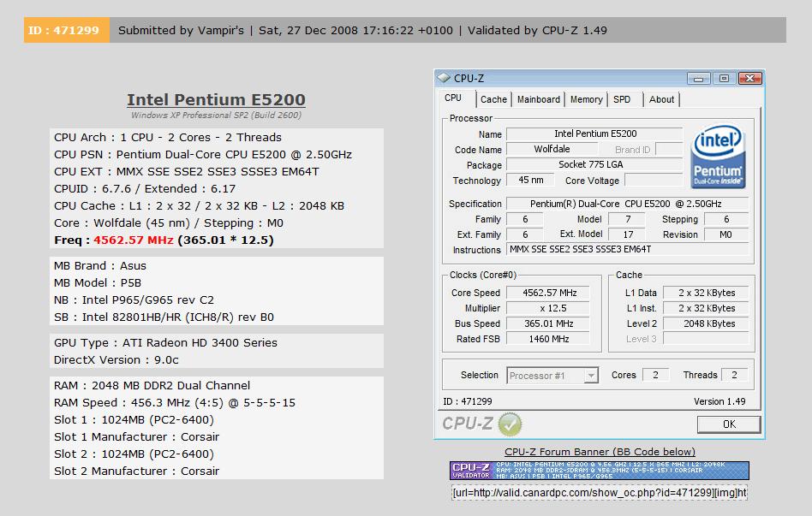Image resolution: width=812 pixels, height=516 pixels.
Task: Click the Multiplier value x 12.5
Action: point(548,308)
